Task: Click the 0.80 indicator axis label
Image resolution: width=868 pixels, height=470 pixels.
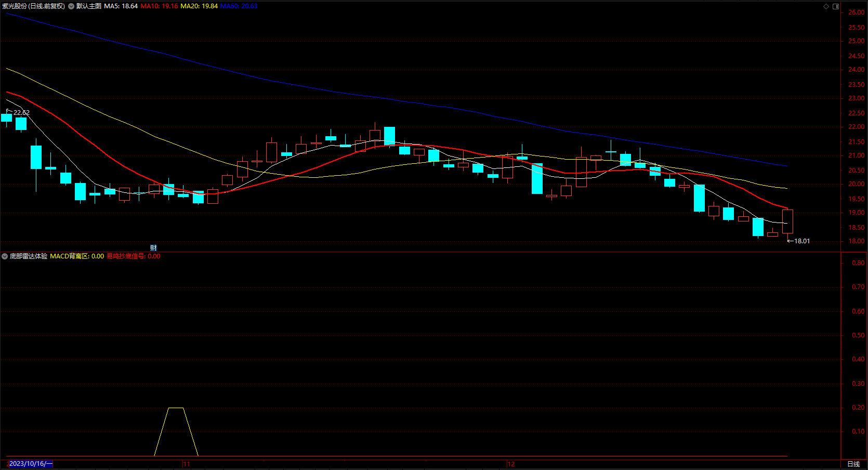Action: pyautogui.click(x=859, y=263)
